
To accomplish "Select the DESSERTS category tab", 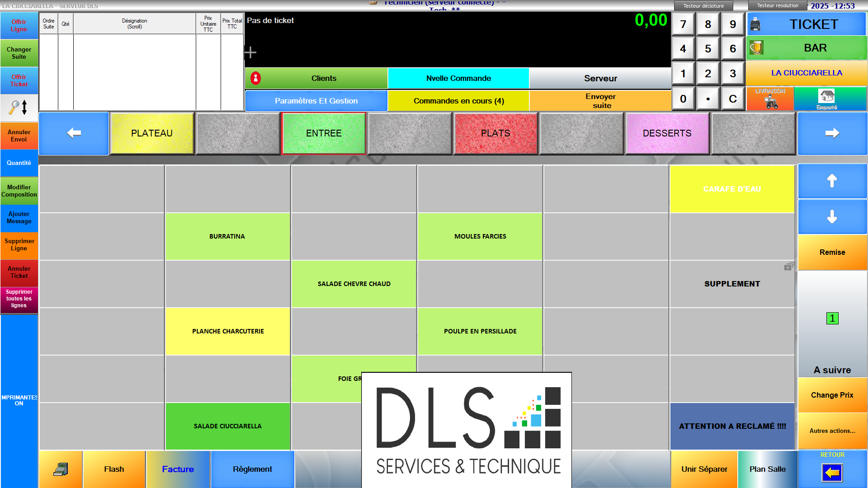I will (x=667, y=133).
